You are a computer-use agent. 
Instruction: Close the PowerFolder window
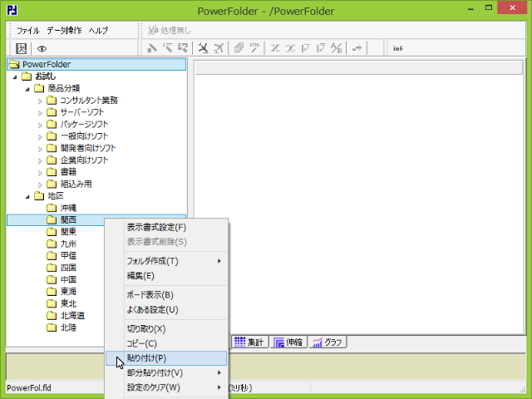coord(512,7)
